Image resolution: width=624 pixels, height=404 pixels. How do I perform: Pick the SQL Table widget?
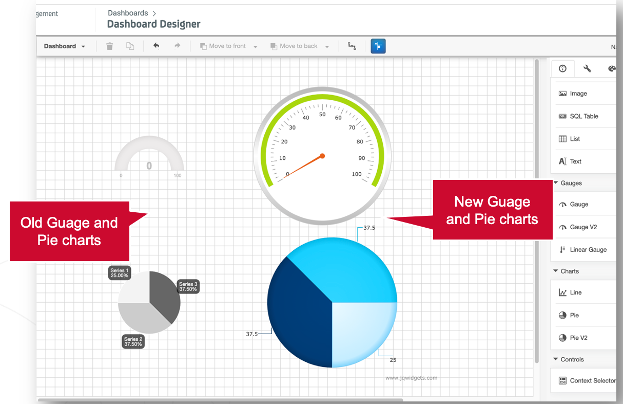click(584, 116)
